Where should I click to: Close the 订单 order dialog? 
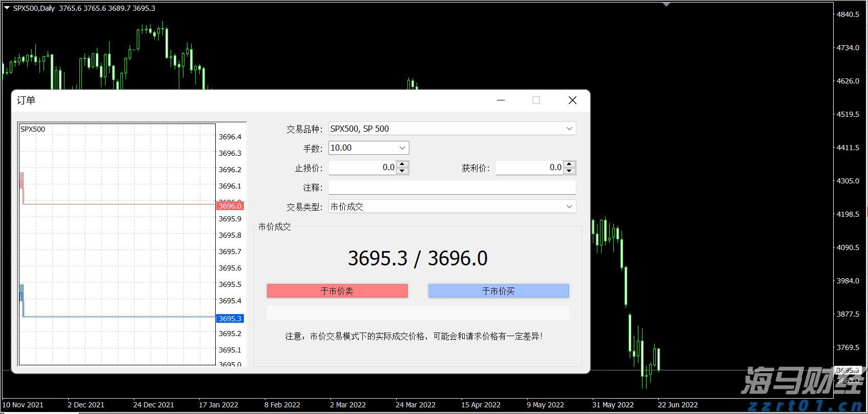pos(572,100)
